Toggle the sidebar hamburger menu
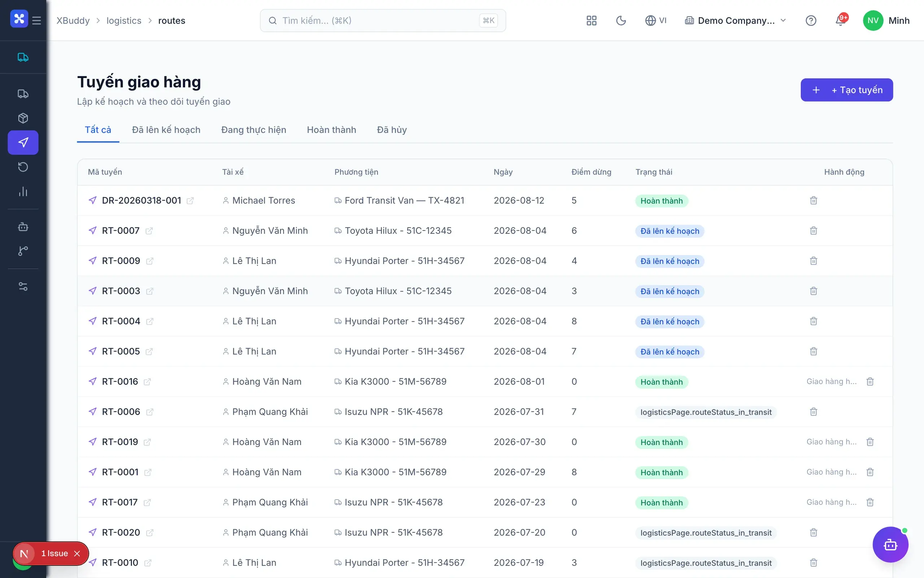Viewport: 924px width, 578px height. (x=37, y=20)
